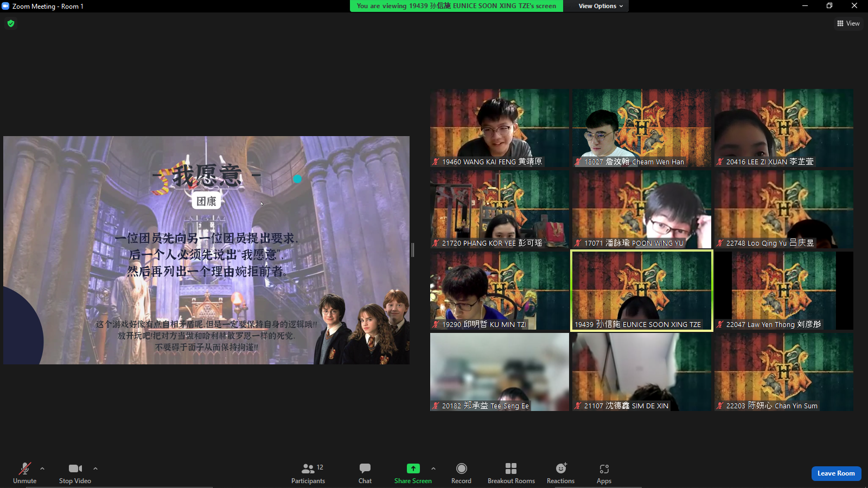This screenshot has width=868, height=488.
Task: Select WANG KAI FENG's video tile
Action: click(500, 128)
